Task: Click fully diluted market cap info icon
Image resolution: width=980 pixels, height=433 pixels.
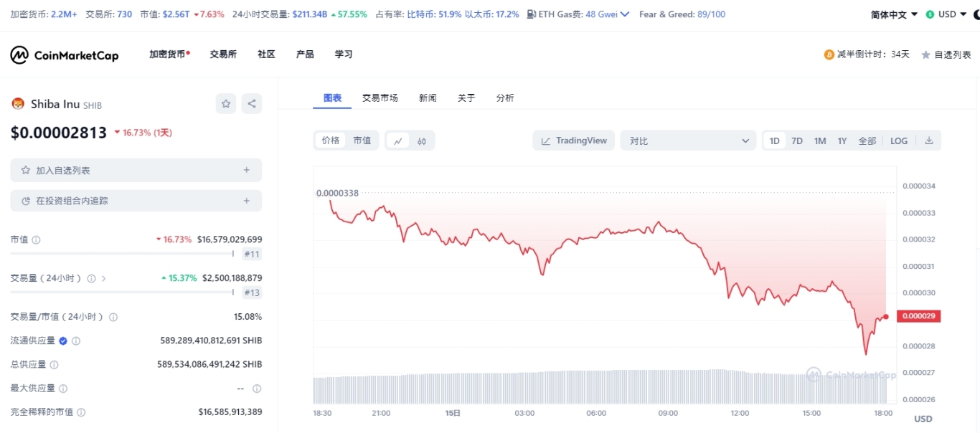Action: pyautogui.click(x=81, y=413)
